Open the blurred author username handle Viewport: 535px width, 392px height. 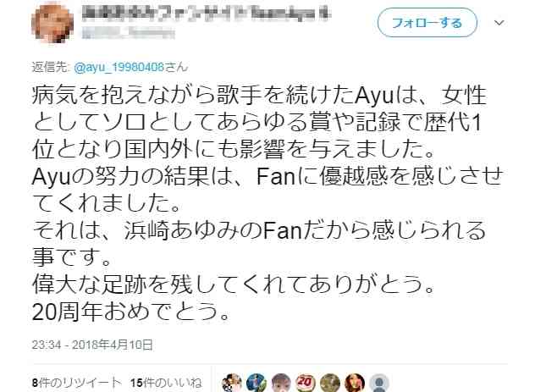click(x=129, y=33)
